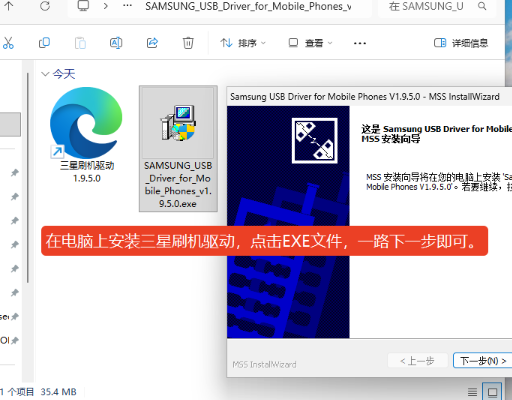Click the up arrow navigation icon
Image resolution: width=512 pixels, height=400 pixels.
(9, 6)
